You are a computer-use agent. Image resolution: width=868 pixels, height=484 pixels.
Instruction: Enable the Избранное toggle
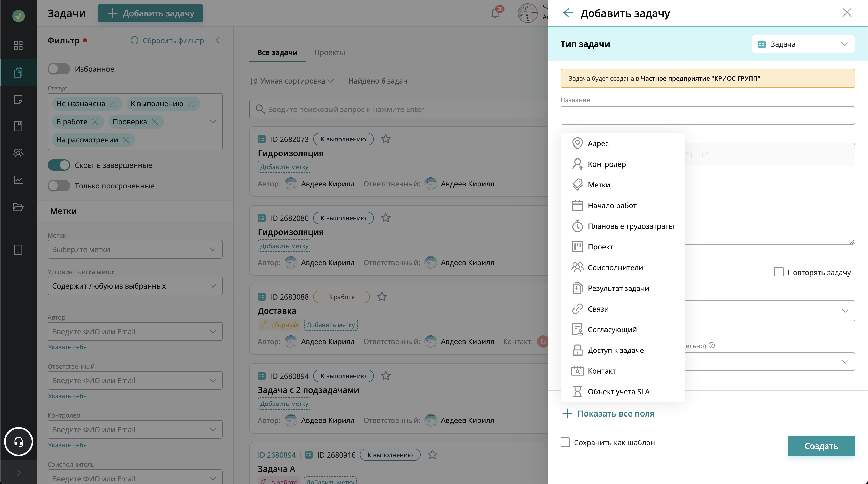tap(59, 69)
